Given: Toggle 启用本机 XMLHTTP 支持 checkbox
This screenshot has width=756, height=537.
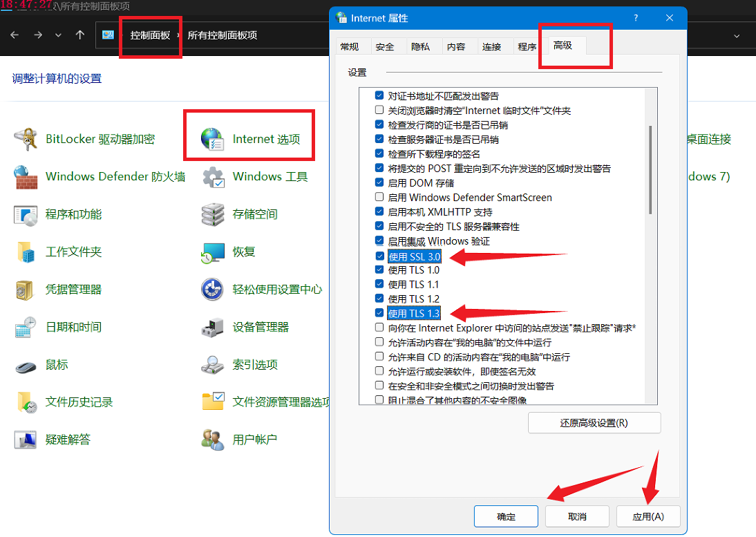Looking at the screenshot, I should tap(379, 211).
